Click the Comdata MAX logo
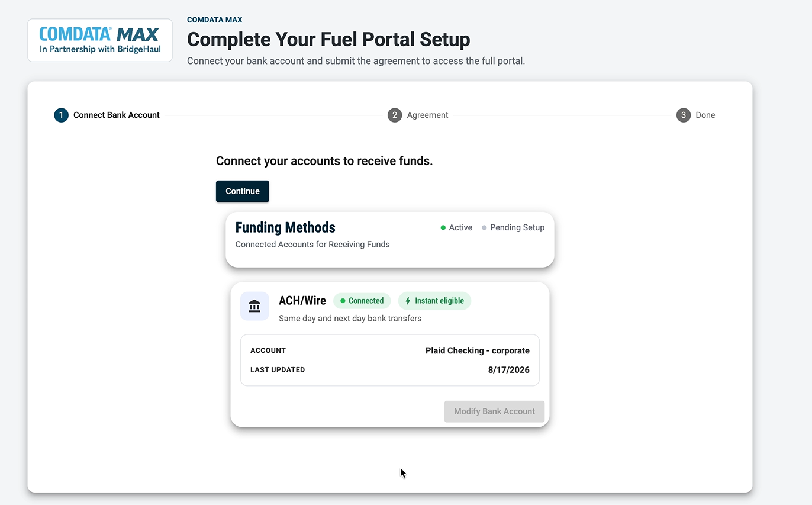This screenshot has width=812, height=505. (x=100, y=40)
